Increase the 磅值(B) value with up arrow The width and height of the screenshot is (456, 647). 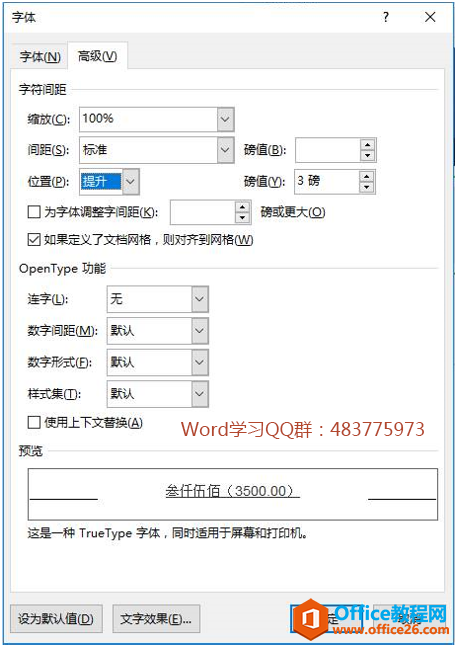tap(367, 144)
